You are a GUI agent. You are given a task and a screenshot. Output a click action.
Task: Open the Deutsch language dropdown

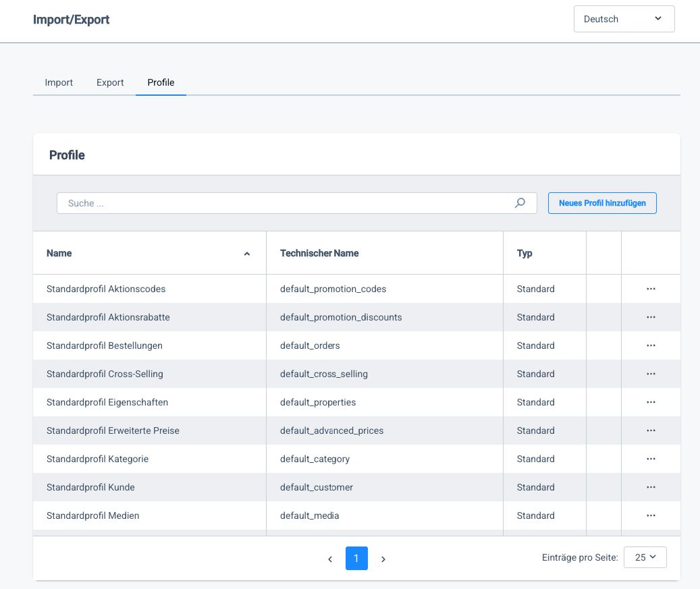[x=624, y=19]
